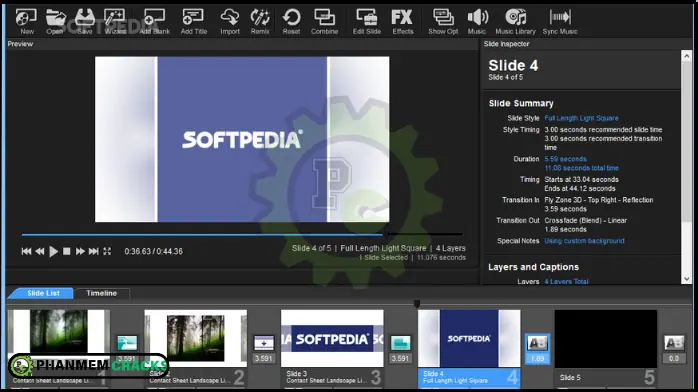Click the 0:36.63 / 0:44.36 time readout
698x392 pixels.
154,251
